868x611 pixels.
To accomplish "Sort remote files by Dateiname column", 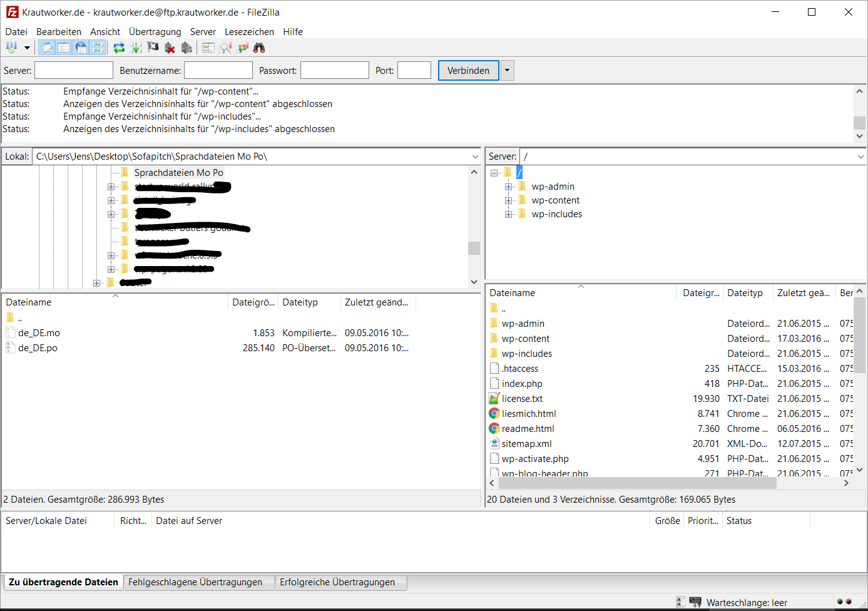I will [581, 293].
